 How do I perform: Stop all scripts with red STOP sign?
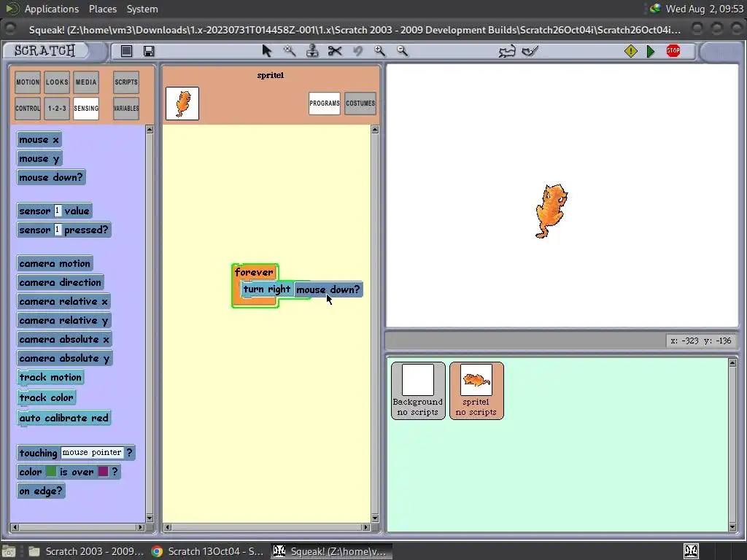tap(673, 50)
